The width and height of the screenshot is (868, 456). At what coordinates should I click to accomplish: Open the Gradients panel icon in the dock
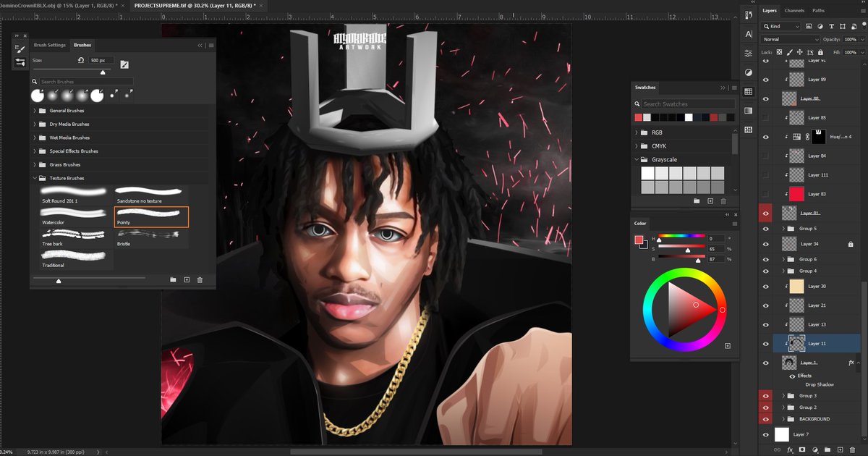pyautogui.click(x=748, y=111)
